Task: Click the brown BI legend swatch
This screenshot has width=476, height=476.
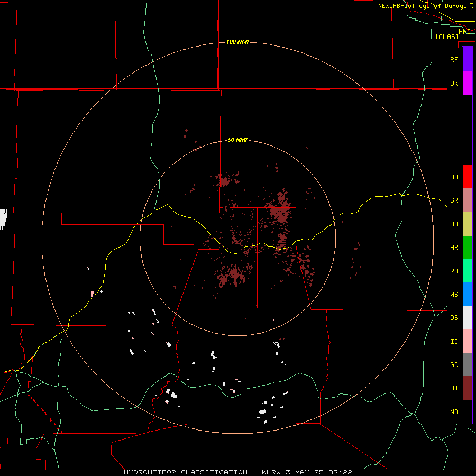Action: tap(467, 388)
